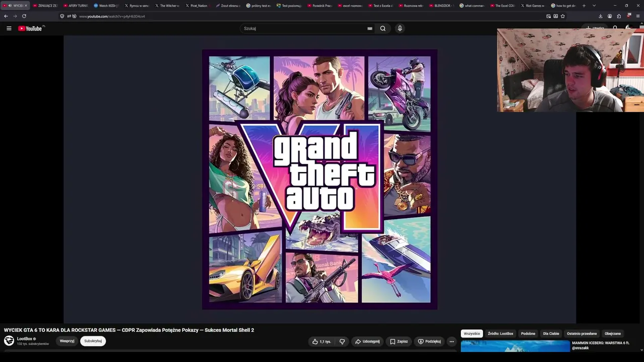Screen dimensions: 644x362
Task: Open the browser extensions puzzle icon
Action: [619, 16]
